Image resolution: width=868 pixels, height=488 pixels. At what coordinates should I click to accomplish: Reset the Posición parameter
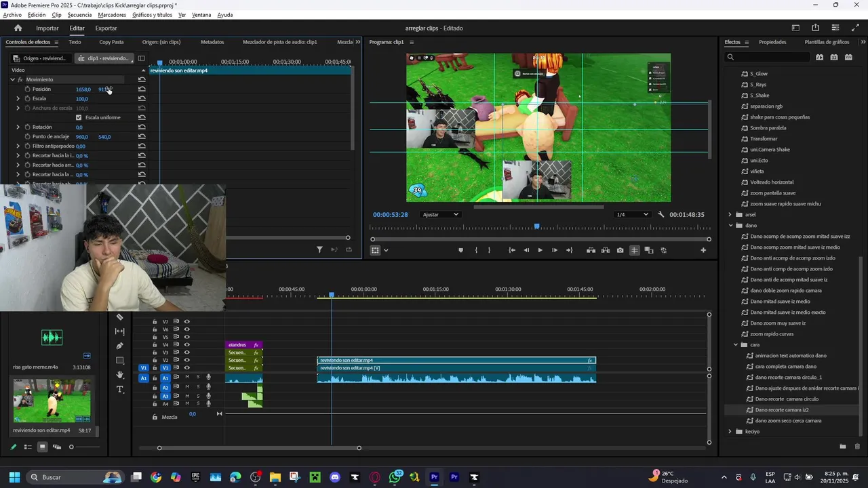click(142, 89)
